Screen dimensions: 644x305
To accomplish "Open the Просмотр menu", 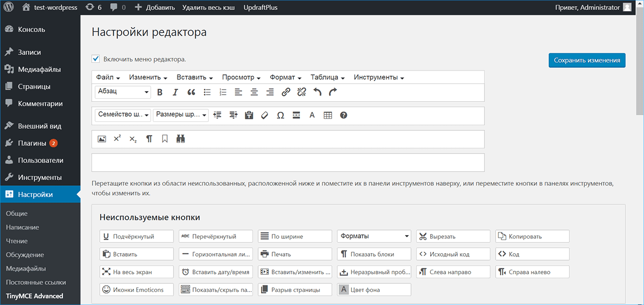I will [241, 78].
